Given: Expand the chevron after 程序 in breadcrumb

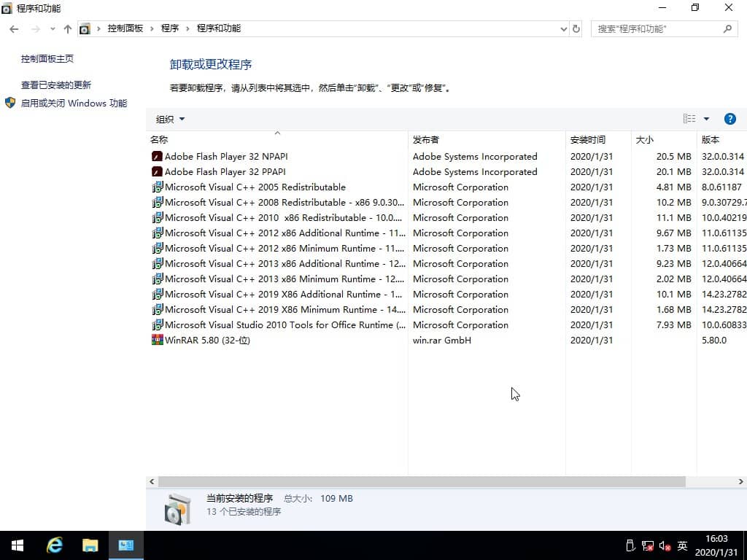Looking at the screenshot, I should pos(187,29).
